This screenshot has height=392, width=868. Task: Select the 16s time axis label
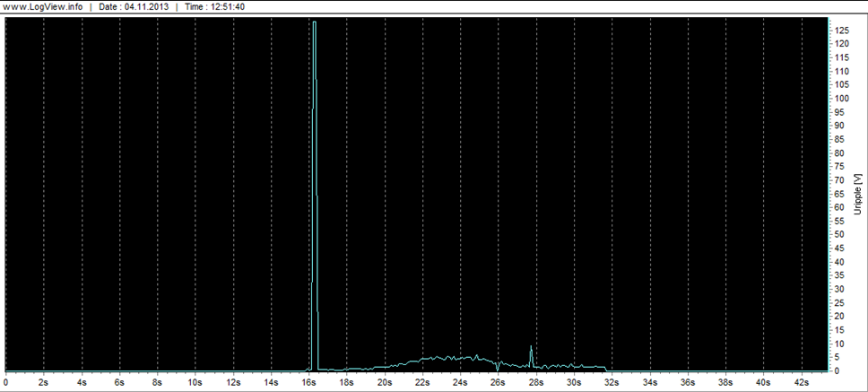pyautogui.click(x=308, y=382)
